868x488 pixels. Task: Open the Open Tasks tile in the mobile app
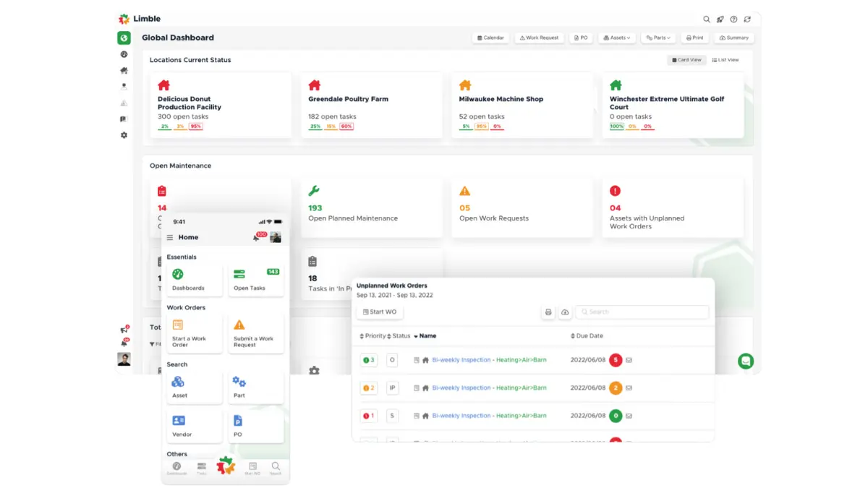coord(256,280)
